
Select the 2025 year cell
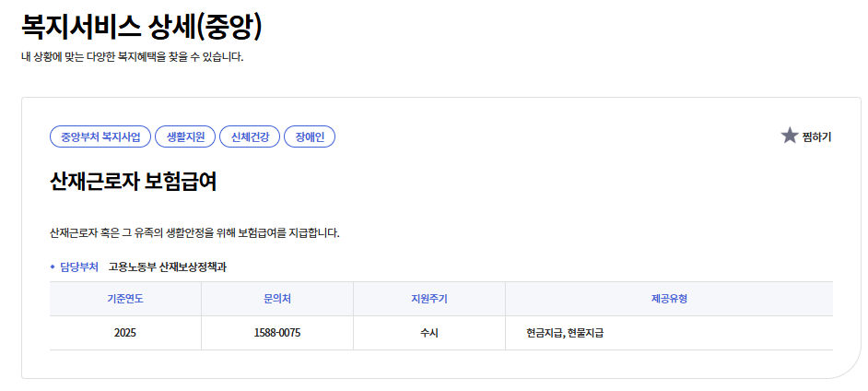pyautogui.click(x=125, y=333)
